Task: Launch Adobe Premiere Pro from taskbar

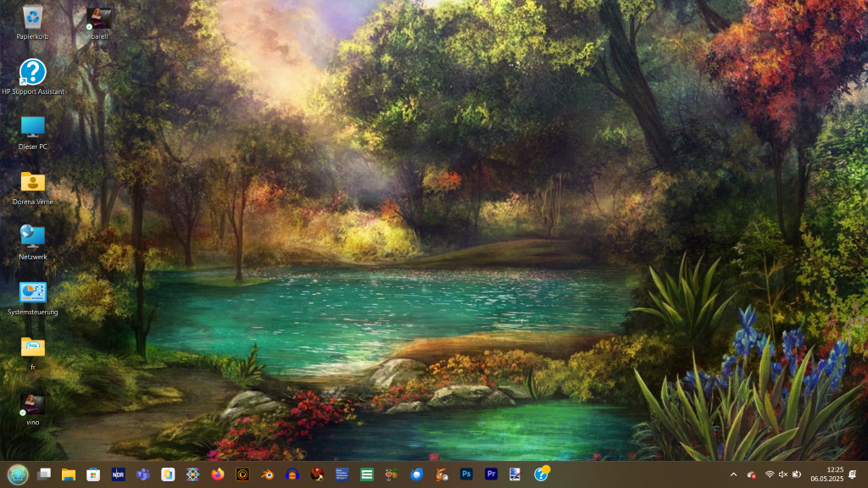Action: pos(491,474)
